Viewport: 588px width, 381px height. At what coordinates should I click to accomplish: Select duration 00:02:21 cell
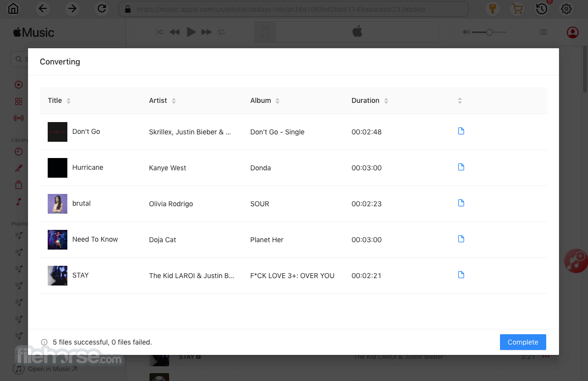[x=366, y=276]
